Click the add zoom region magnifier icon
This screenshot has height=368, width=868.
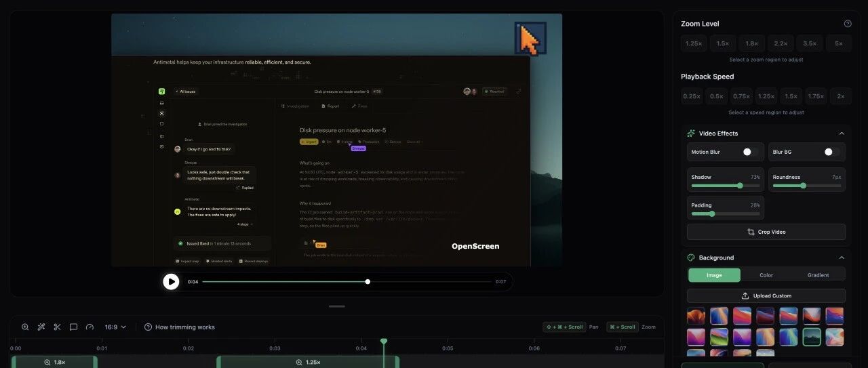pyautogui.click(x=25, y=327)
